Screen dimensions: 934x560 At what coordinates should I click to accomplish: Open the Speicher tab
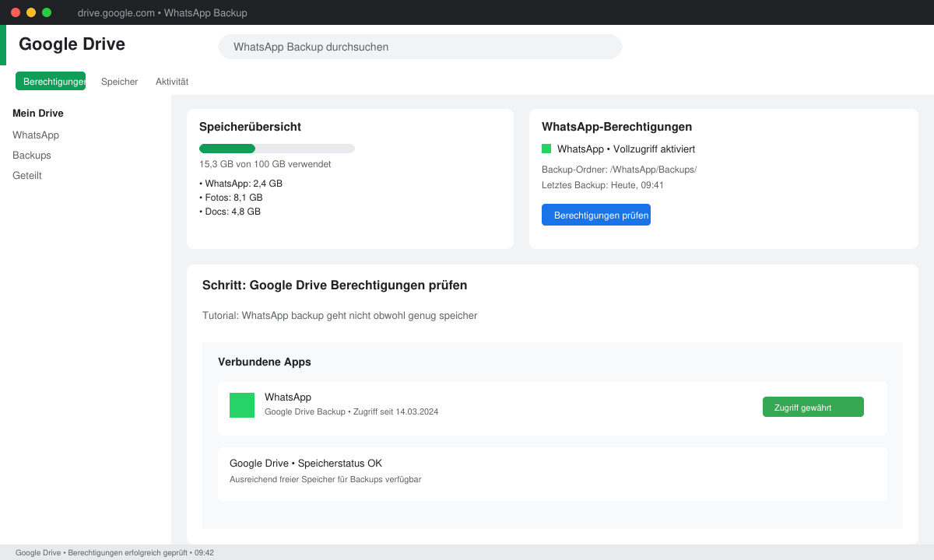(119, 82)
